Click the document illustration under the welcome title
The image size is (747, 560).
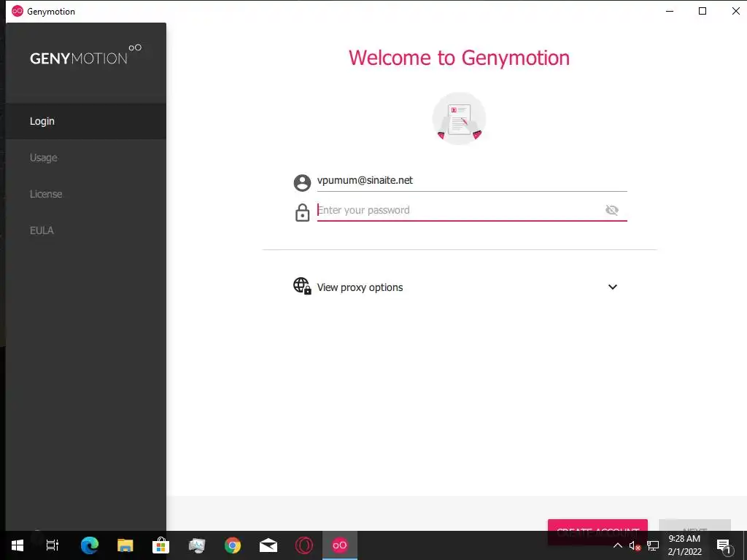(x=459, y=119)
